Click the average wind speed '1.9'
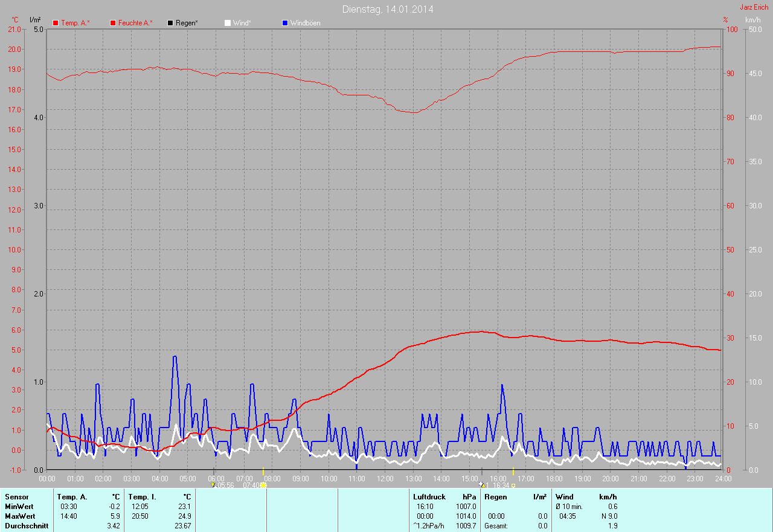Image resolution: width=773 pixels, height=532 pixels. coord(612,525)
